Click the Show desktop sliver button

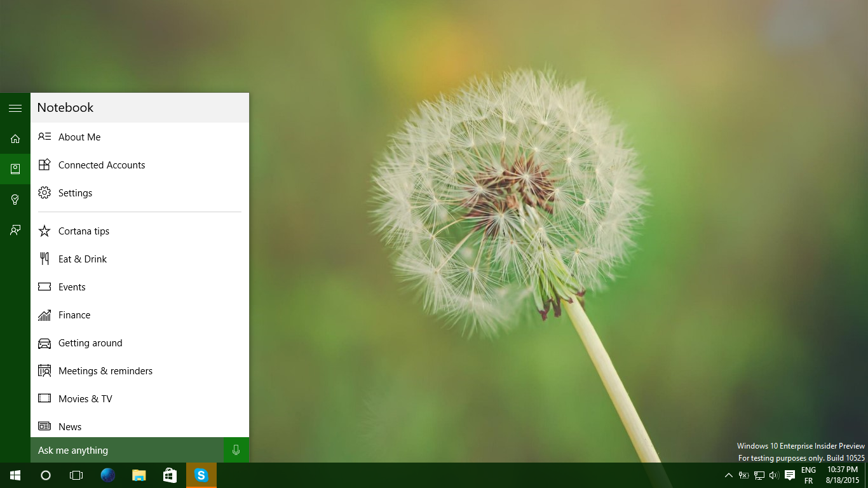[x=866, y=475]
